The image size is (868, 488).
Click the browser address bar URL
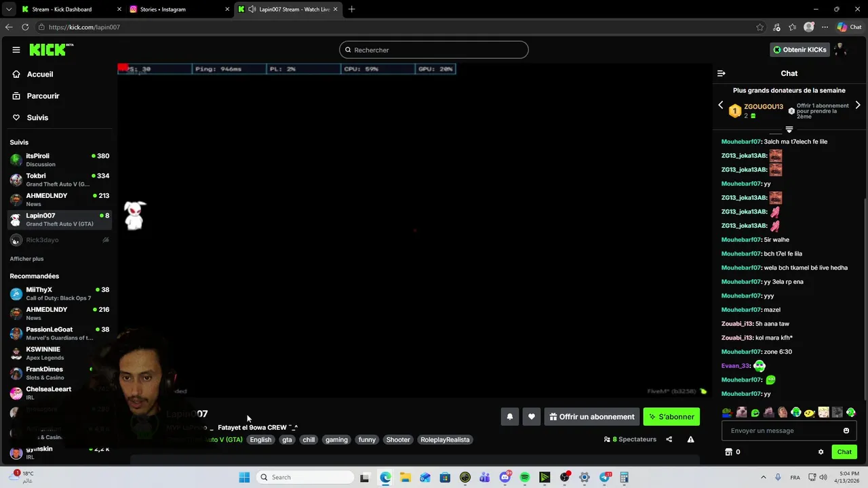click(x=84, y=27)
